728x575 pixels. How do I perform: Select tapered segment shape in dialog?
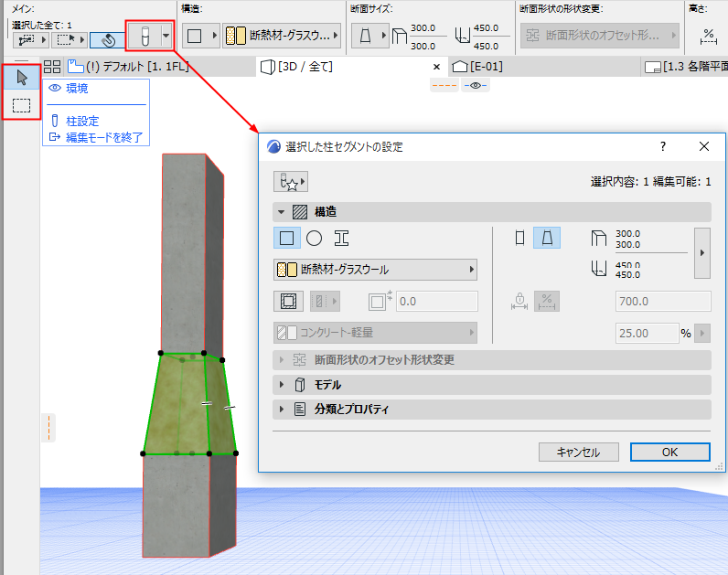(547, 238)
